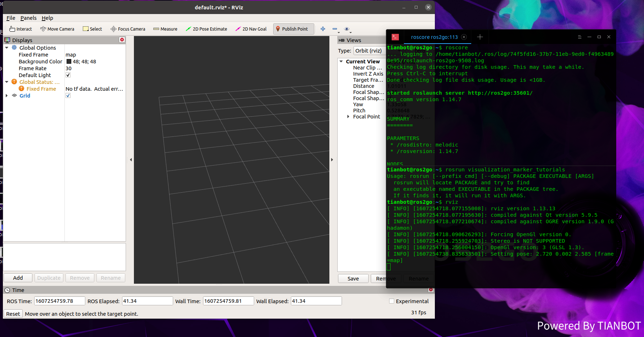Click the Wall Elapsed field
644x337 pixels.
pyautogui.click(x=316, y=301)
